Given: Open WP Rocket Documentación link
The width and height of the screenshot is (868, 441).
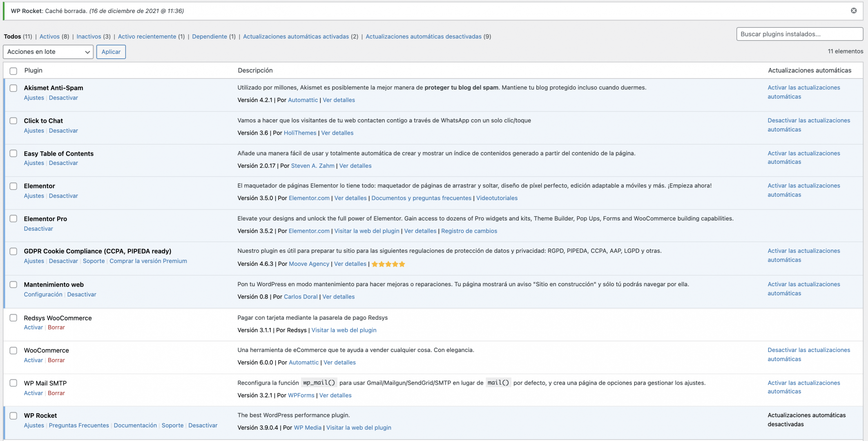Looking at the screenshot, I should 135,425.
